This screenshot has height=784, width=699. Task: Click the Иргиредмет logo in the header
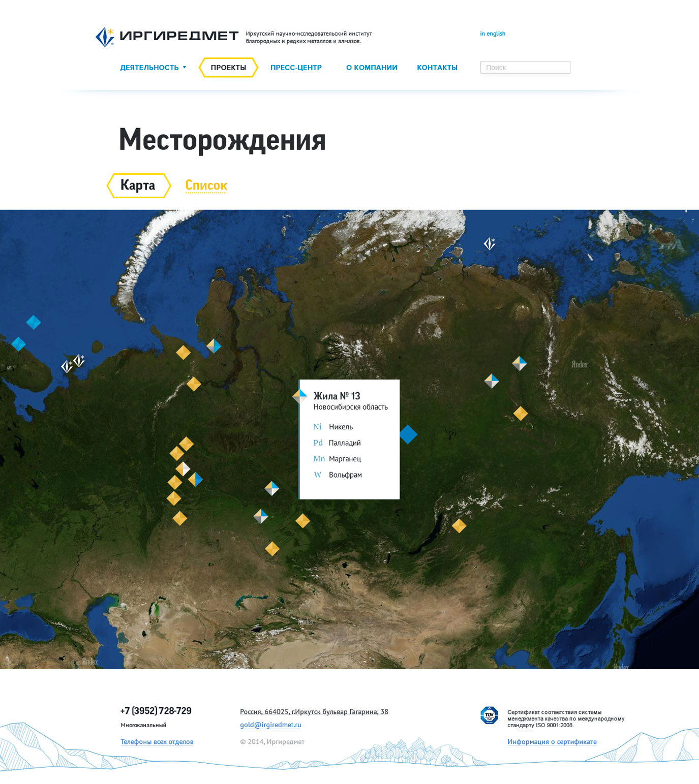coord(167,36)
